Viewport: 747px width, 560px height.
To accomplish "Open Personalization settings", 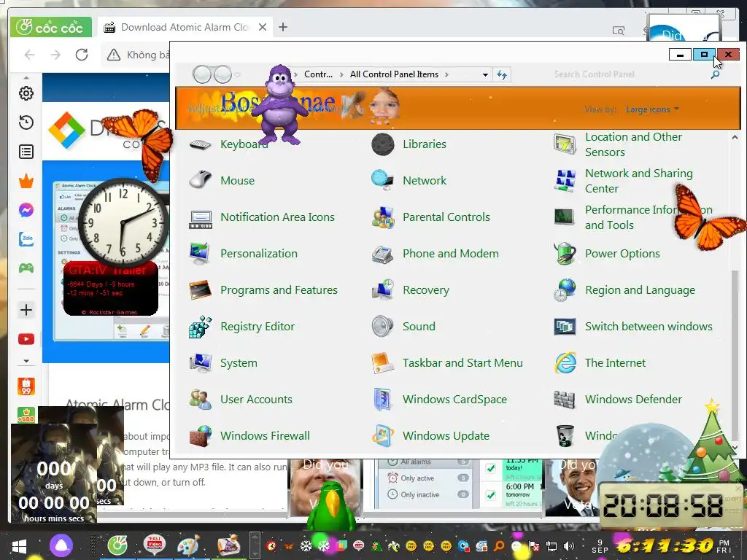I will coord(243,253).
